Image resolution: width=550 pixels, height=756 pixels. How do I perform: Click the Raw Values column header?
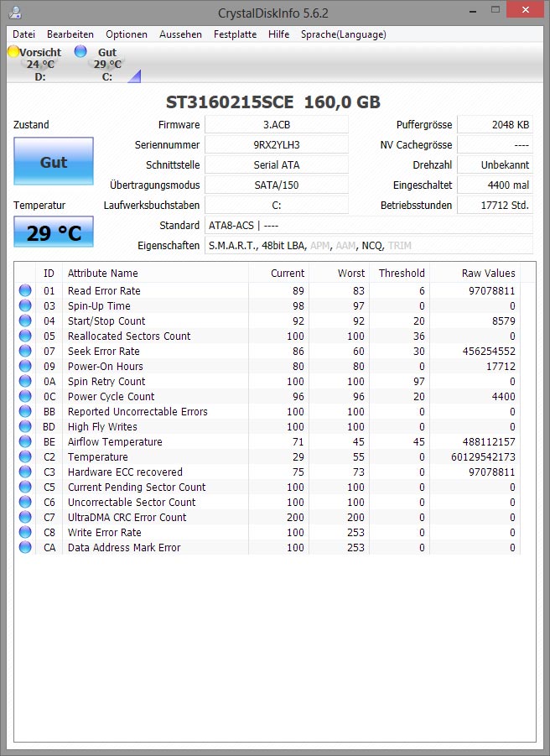475,273
